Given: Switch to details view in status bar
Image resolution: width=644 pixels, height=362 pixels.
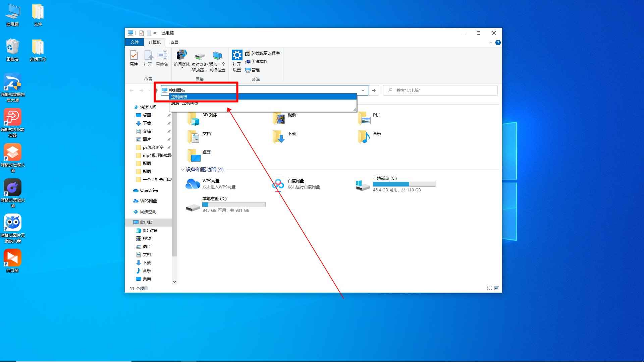Looking at the screenshot, I should click(489, 288).
